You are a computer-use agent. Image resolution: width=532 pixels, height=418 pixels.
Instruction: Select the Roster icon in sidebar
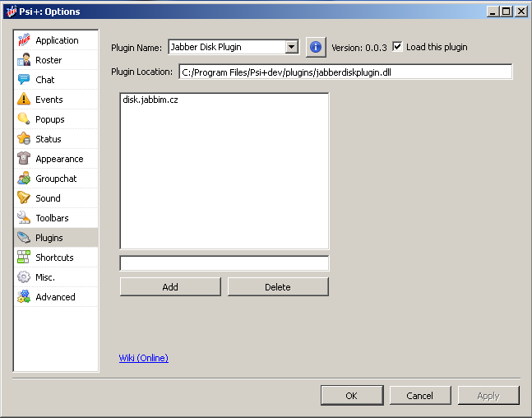click(x=24, y=60)
